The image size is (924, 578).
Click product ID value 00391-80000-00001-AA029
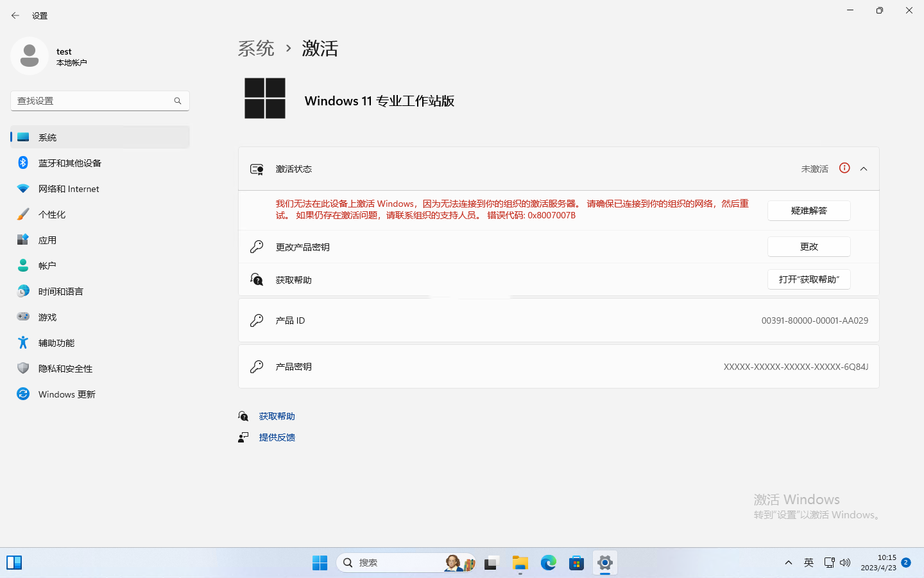pos(815,320)
